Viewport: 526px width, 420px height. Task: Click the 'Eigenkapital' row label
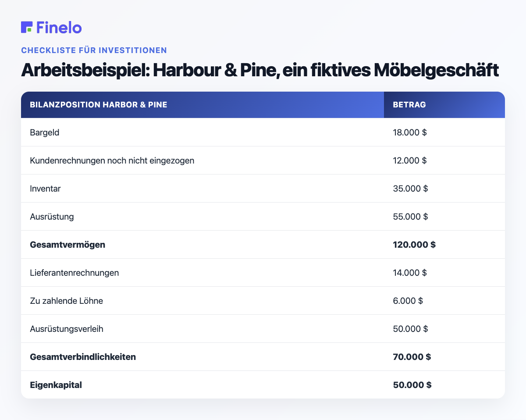tap(56, 385)
